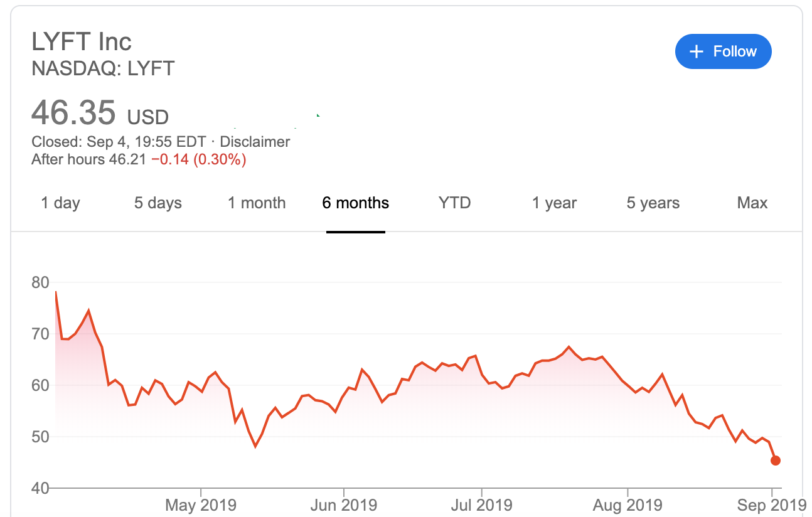Click the Sep 2019 axis label

[x=771, y=504]
